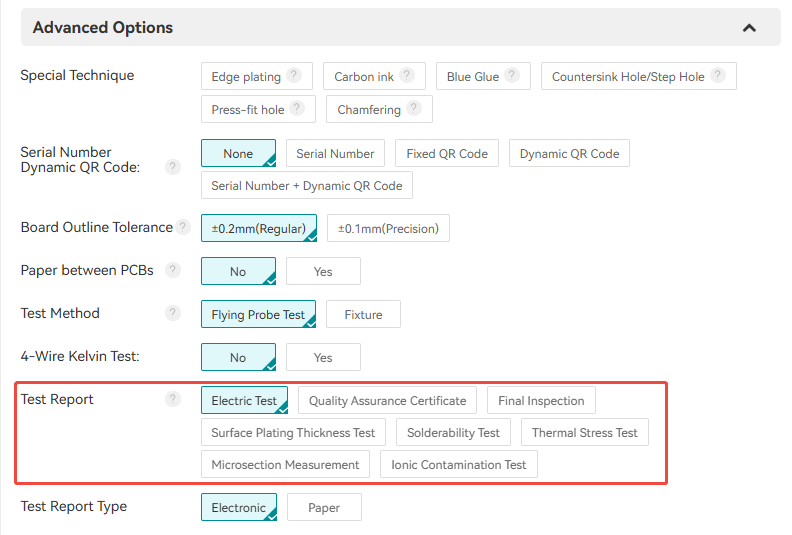Click help icon for Board Outline Tolerance
The width and height of the screenshot is (792, 535).
pos(183,228)
